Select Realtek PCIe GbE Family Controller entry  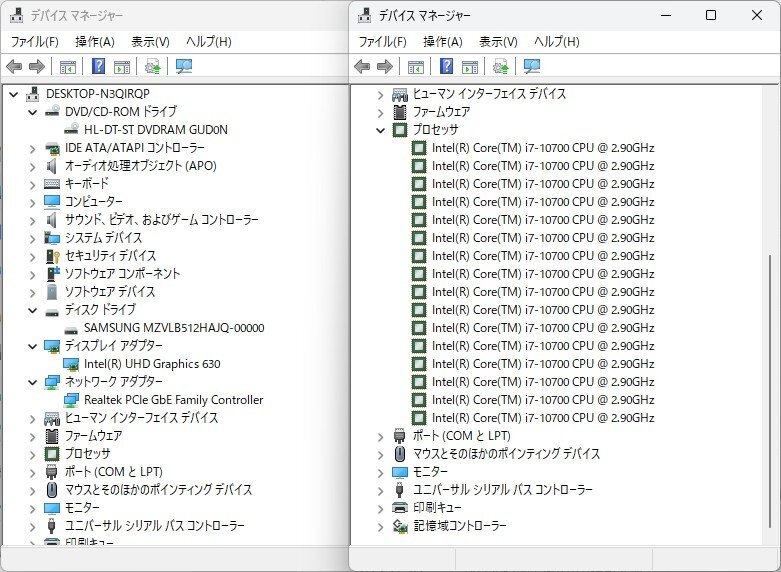(x=173, y=400)
